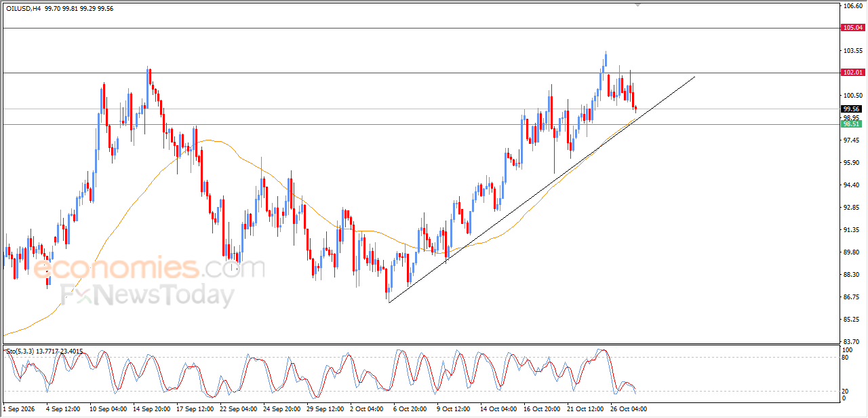Click the 14 Sep 20:00 time label

(x=151, y=409)
